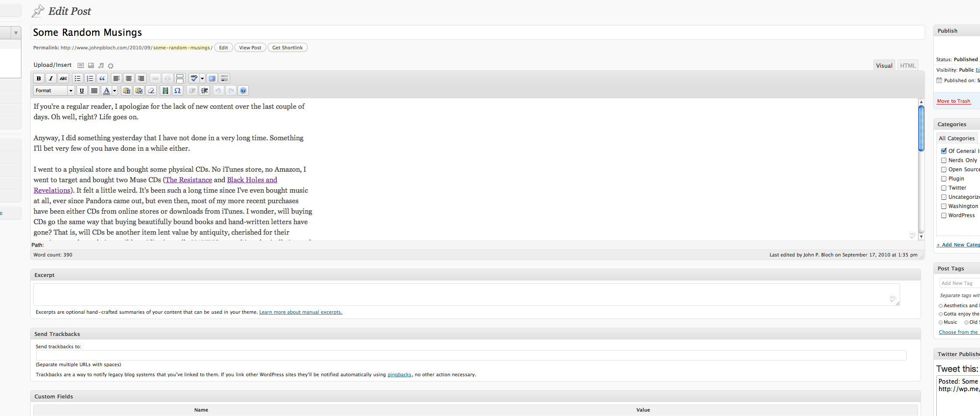
Task: Indent the current paragraph
Action: coord(204,90)
